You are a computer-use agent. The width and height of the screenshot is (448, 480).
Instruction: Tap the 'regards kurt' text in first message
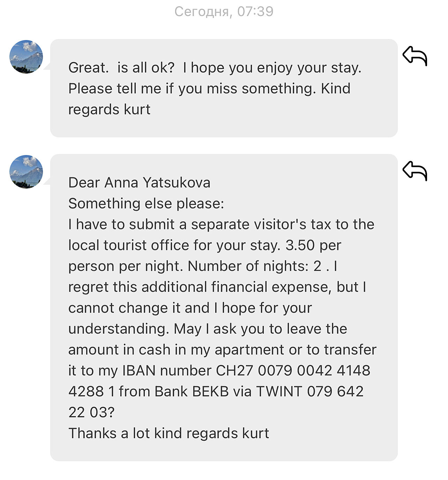(x=109, y=109)
